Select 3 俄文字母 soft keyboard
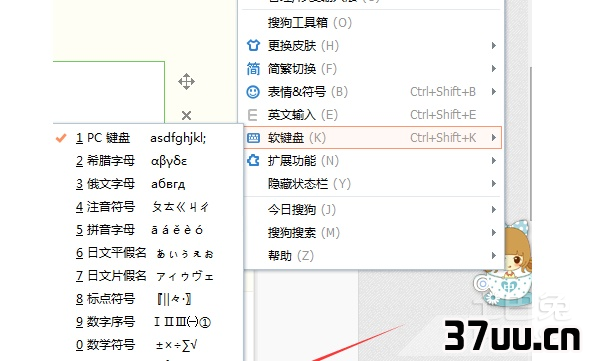 click(147, 184)
